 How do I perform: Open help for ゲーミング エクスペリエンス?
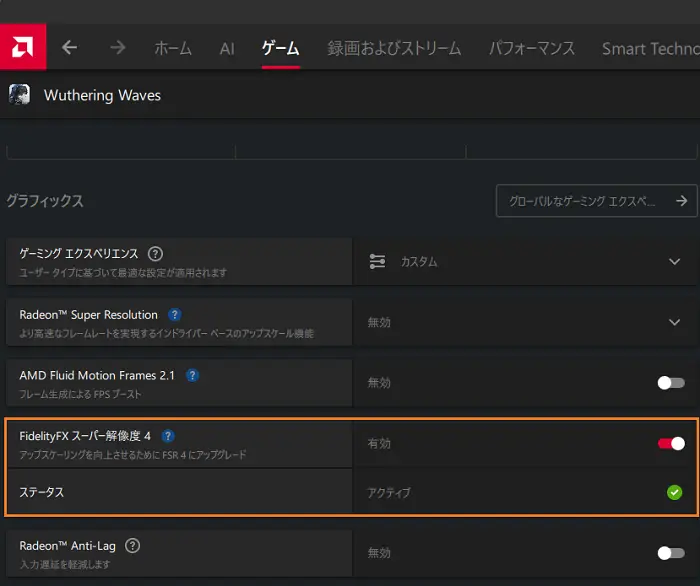pos(155,254)
